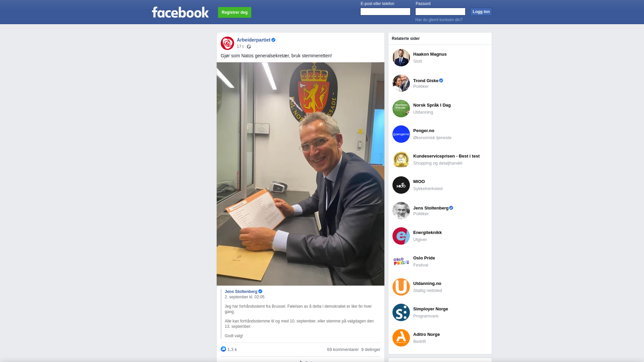Focus the E-post eller telefon field
Image resolution: width=644 pixels, height=362 pixels.
click(x=385, y=12)
